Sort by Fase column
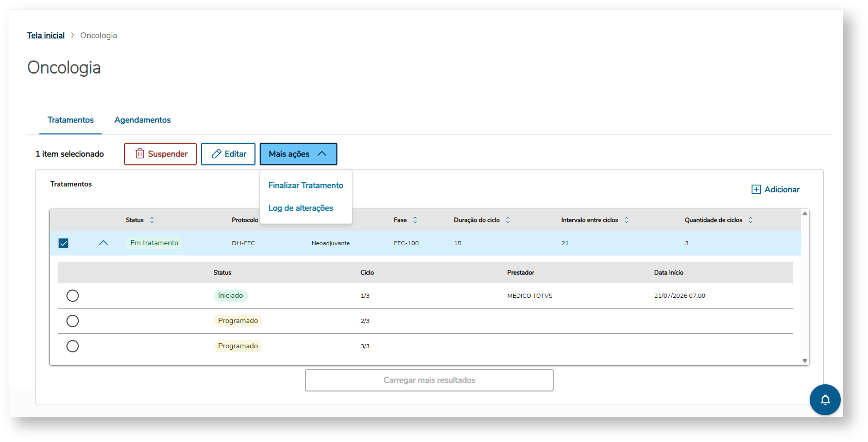868x442 pixels. 415,220
